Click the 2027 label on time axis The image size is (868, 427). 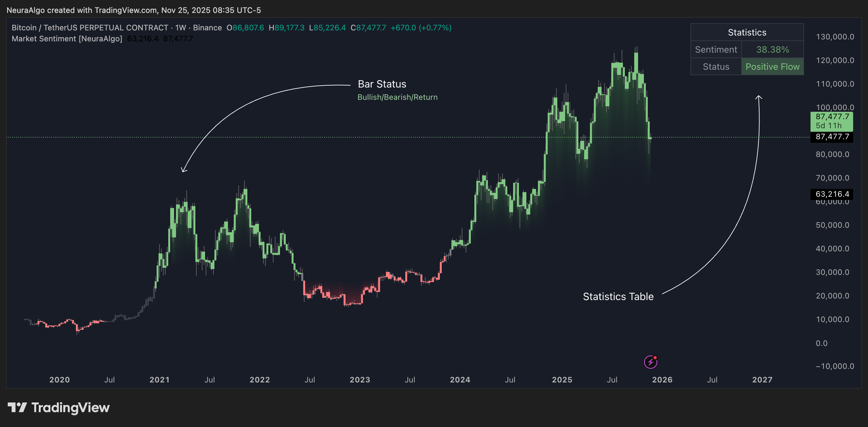(x=762, y=380)
